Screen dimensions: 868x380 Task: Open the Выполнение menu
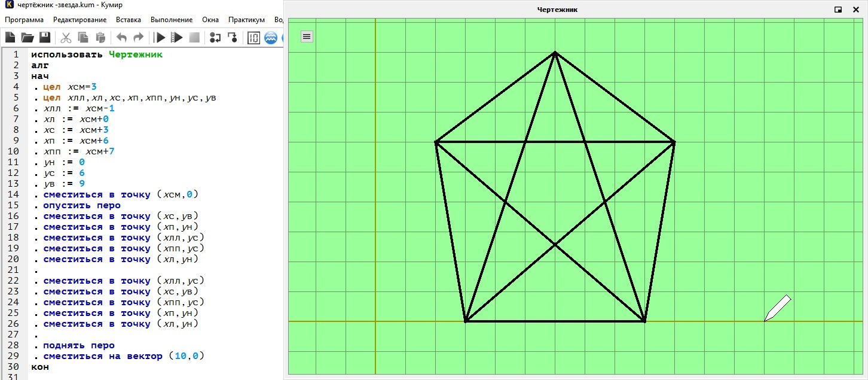pyautogui.click(x=172, y=20)
